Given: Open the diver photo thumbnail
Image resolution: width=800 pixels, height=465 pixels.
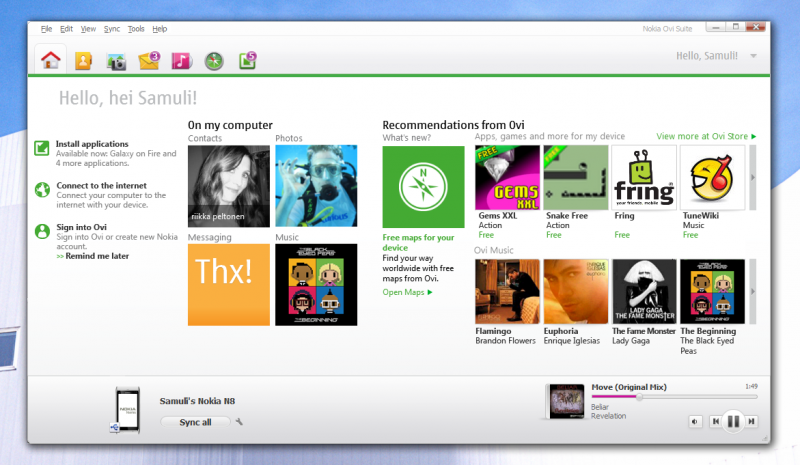Looking at the screenshot, I should (x=316, y=186).
